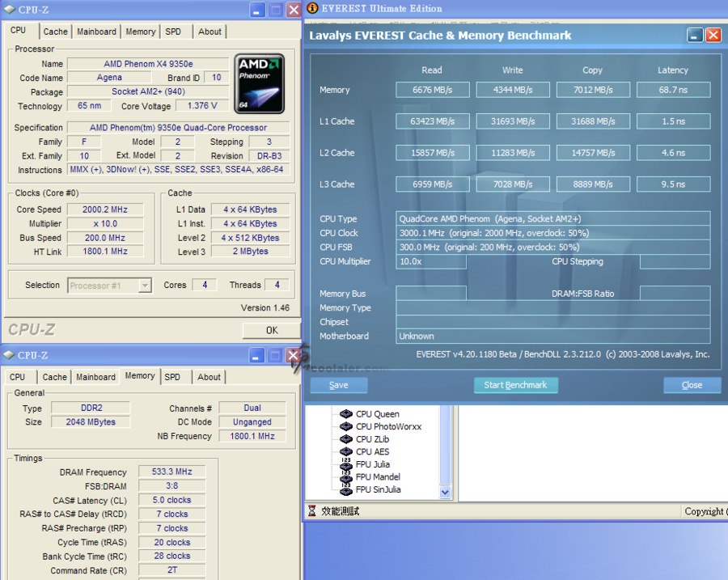728x580 pixels.
Task: Click the bottom CPU-Z window title icon
Action: tap(9, 355)
